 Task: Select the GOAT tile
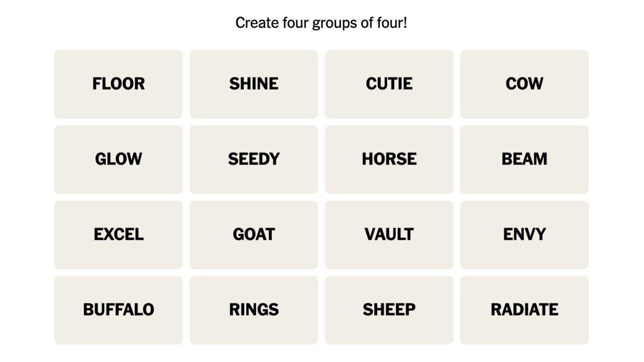click(253, 235)
